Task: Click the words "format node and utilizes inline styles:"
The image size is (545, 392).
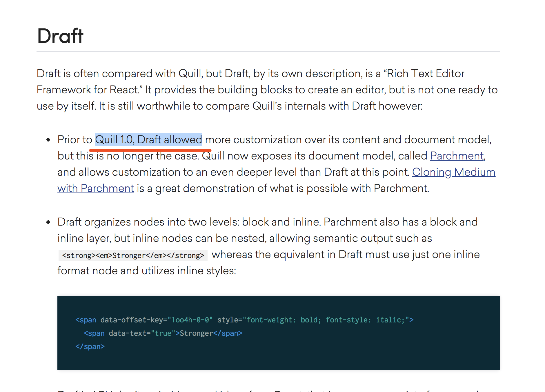Action: (147, 271)
